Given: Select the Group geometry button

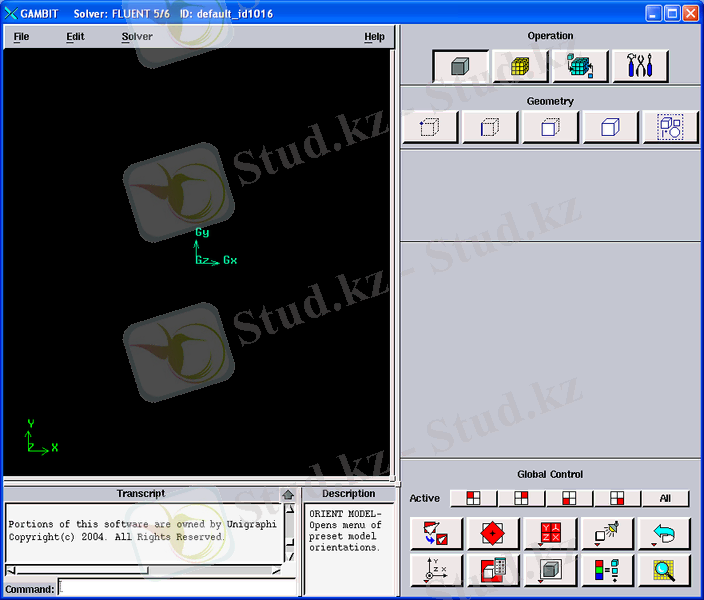Looking at the screenshot, I should tap(670, 127).
